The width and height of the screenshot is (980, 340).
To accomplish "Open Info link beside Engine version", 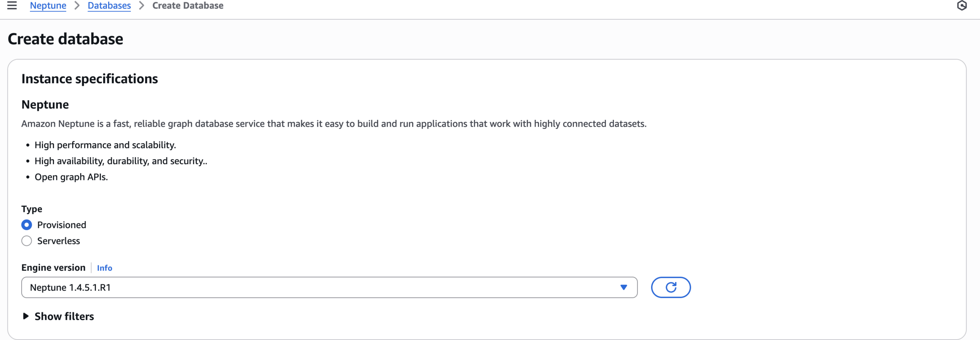I will [x=104, y=268].
